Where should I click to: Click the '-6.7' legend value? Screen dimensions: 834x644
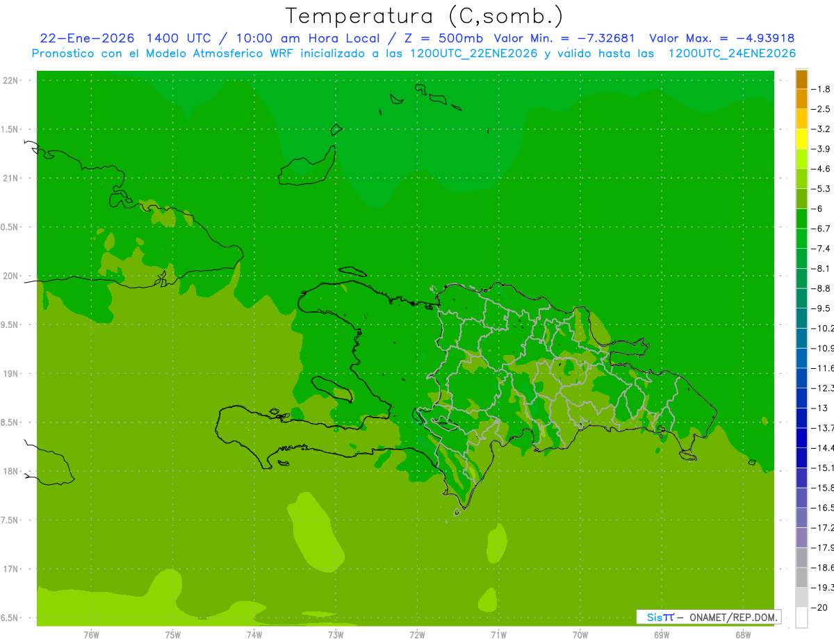tap(819, 229)
